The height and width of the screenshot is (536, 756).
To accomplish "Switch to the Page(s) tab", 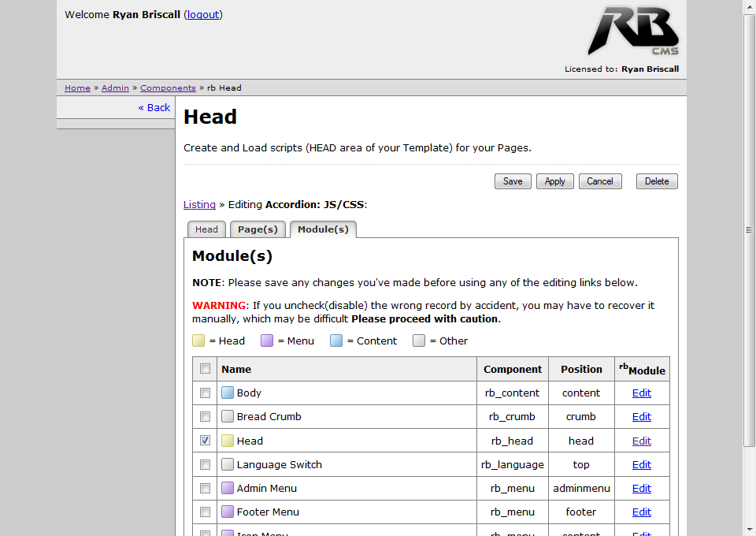I will pos(258,229).
